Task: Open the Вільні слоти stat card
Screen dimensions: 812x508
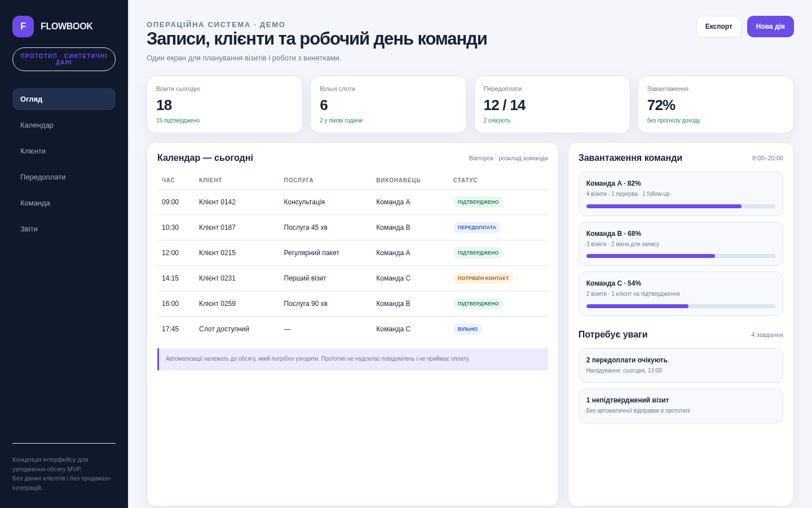Action: [x=389, y=104]
